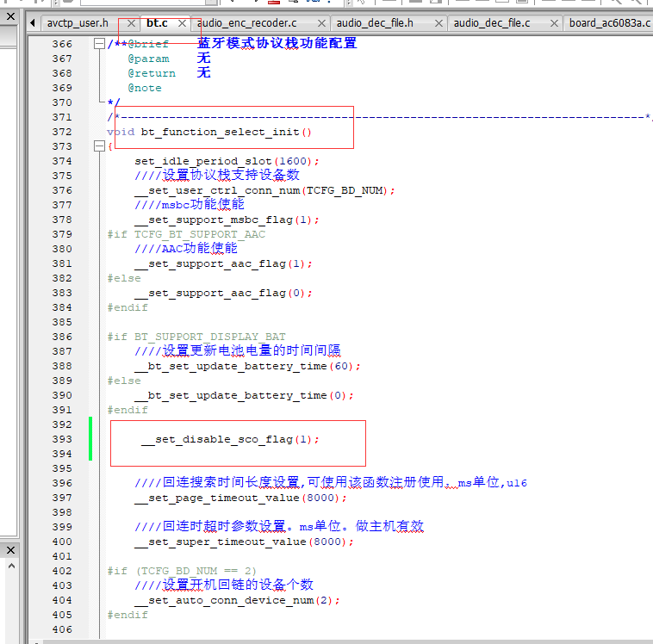
Task: Switch to the board_ac6083a.c tab
Action: [610, 23]
